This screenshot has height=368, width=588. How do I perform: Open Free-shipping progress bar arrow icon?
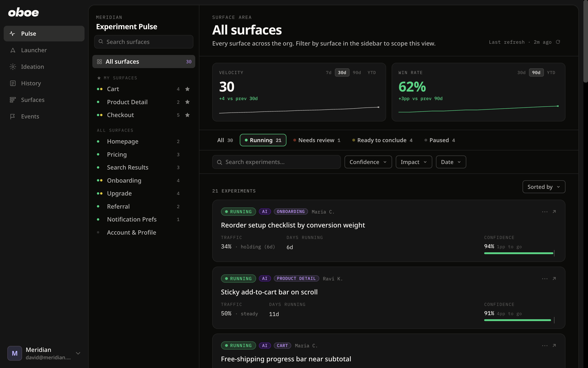(x=554, y=346)
